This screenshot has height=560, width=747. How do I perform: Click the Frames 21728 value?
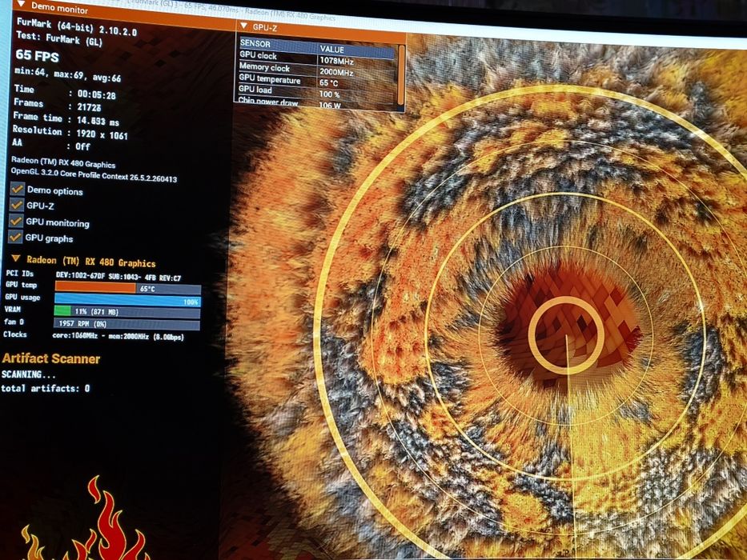click(x=89, y=108)
